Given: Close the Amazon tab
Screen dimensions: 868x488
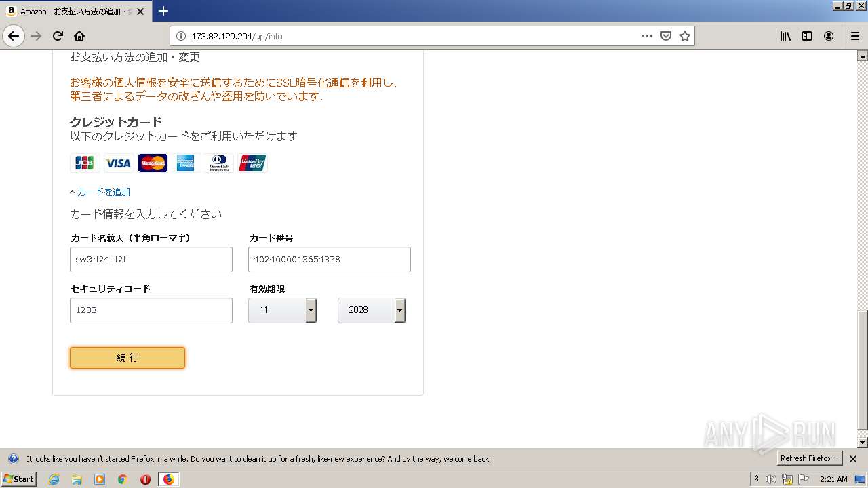Looking at the screenshot, I should tap(140, 12).
